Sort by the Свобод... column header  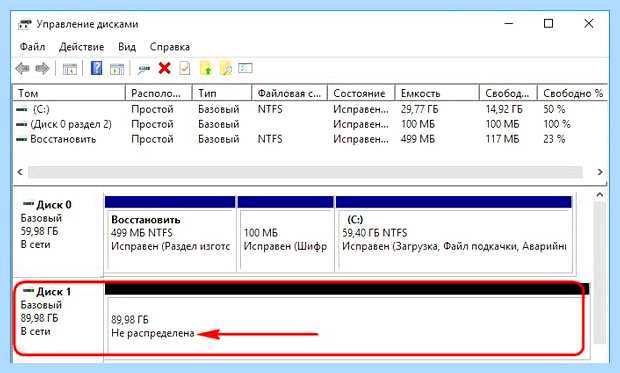508,93
